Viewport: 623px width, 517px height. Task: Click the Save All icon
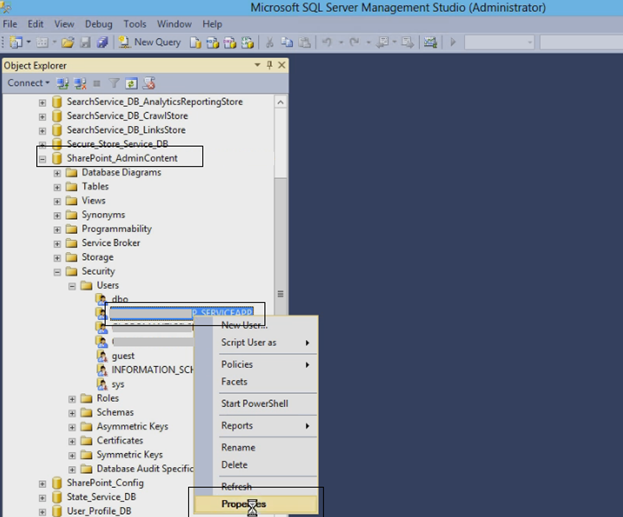(103, 42)
